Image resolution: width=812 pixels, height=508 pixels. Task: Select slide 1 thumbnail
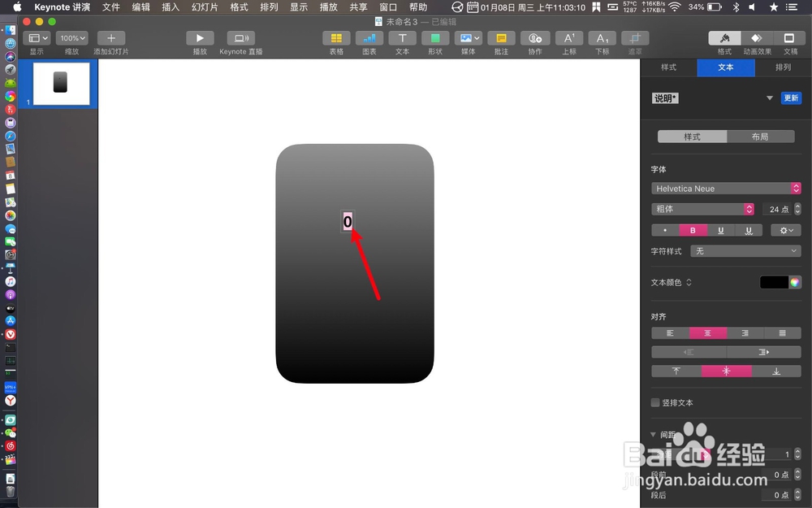61,84
